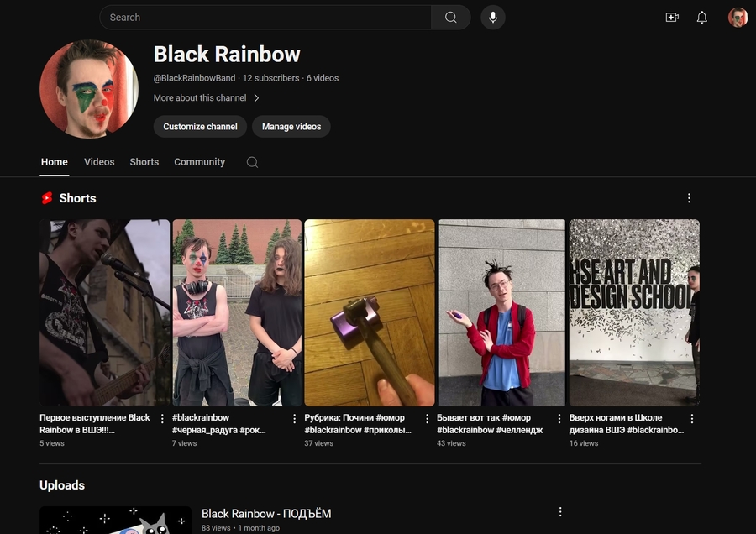Open the 'Black Rainbow - ПОДЪЁМ' video title

tap(266, 514)
